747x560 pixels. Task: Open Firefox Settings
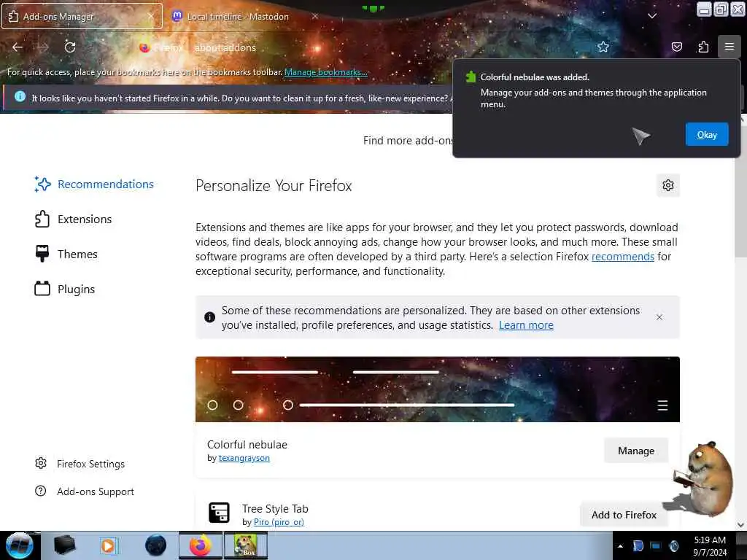80,464
